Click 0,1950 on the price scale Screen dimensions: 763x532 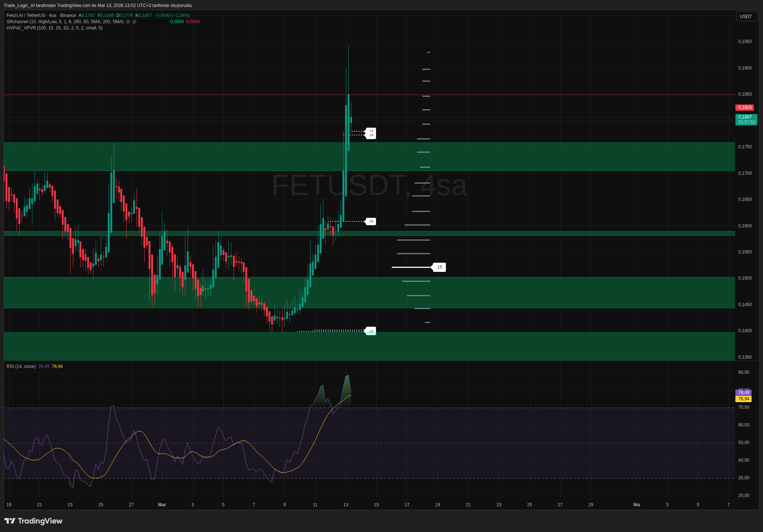[745, 42]
